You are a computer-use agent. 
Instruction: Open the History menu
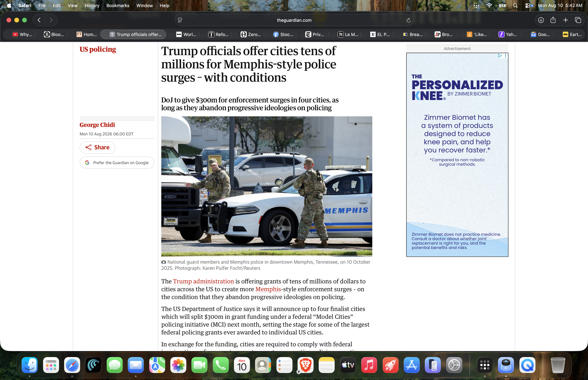pyautogui.click(x=92, y=5)
